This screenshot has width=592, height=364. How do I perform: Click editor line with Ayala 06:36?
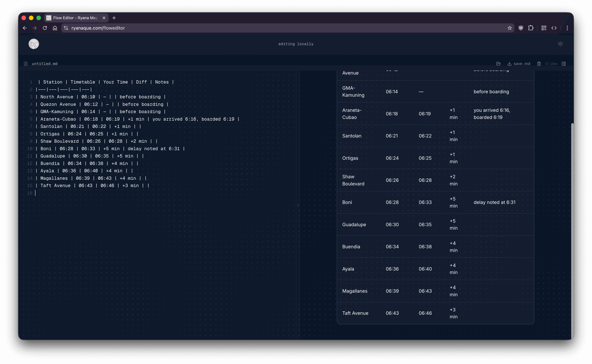click(84, 171)
